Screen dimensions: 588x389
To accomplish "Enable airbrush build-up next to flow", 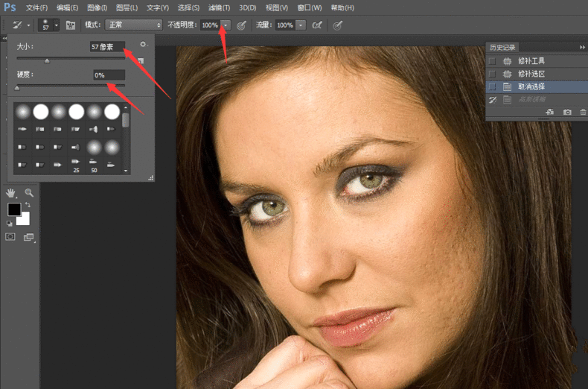I will (x=317, y=25).
